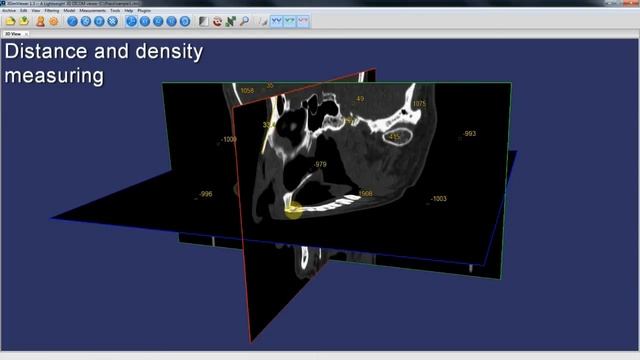Click the oval bone structure labeled 415
This screenshot has height=360, width=640.
click(x=397, y=137)
